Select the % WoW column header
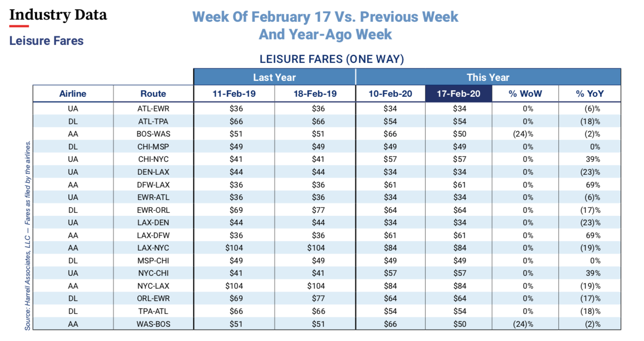Viewport: 644px width, 341px height. click(x=525, y=94)
